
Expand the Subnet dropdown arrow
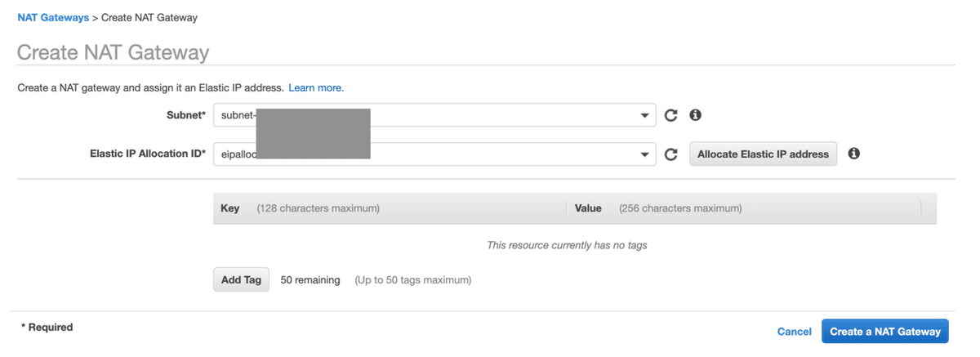coord(645,115)
